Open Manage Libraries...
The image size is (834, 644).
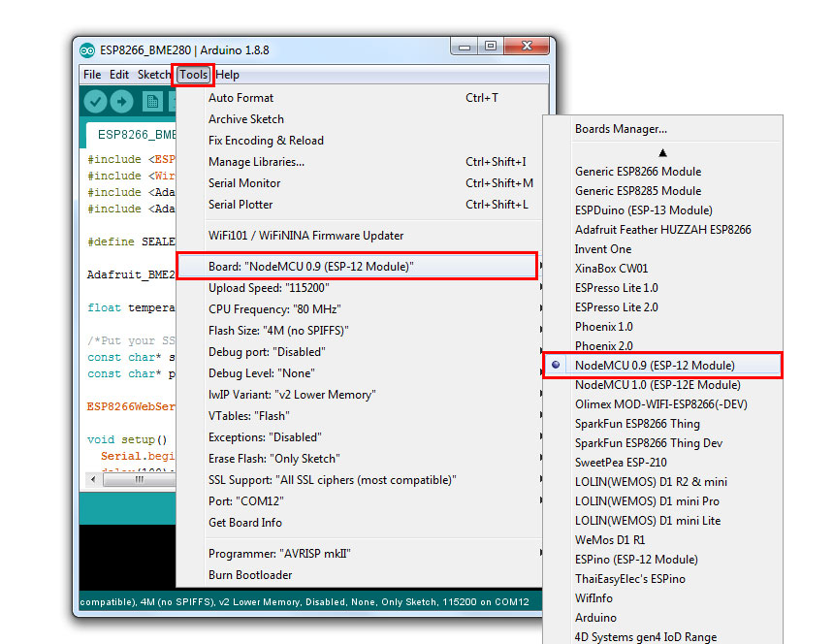pos(359,162)
